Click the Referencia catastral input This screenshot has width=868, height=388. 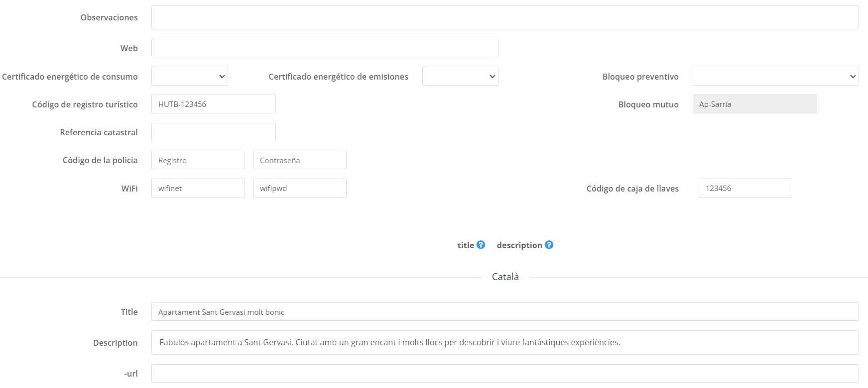[x=213, y=132]
